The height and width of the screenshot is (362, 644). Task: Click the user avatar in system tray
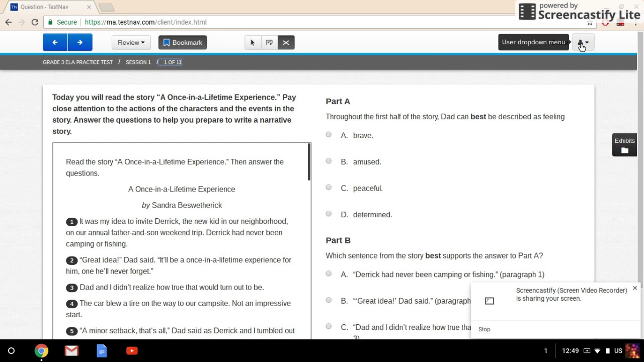click(632, 351)
